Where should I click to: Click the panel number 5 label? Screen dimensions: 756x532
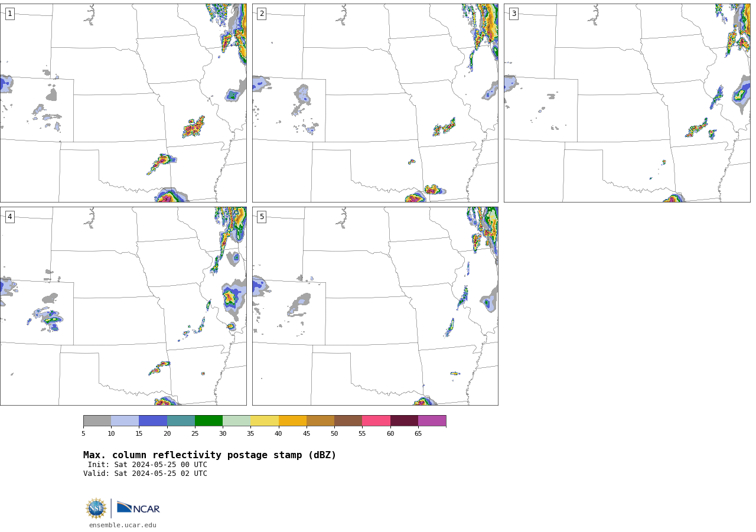click(262, 217)
